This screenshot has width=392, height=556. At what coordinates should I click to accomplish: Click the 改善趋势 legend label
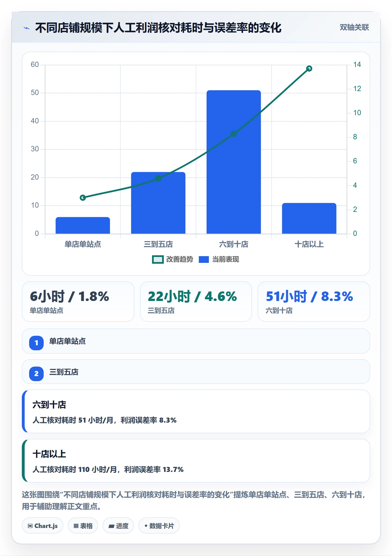pyautogui.click(x=179, y=260)
